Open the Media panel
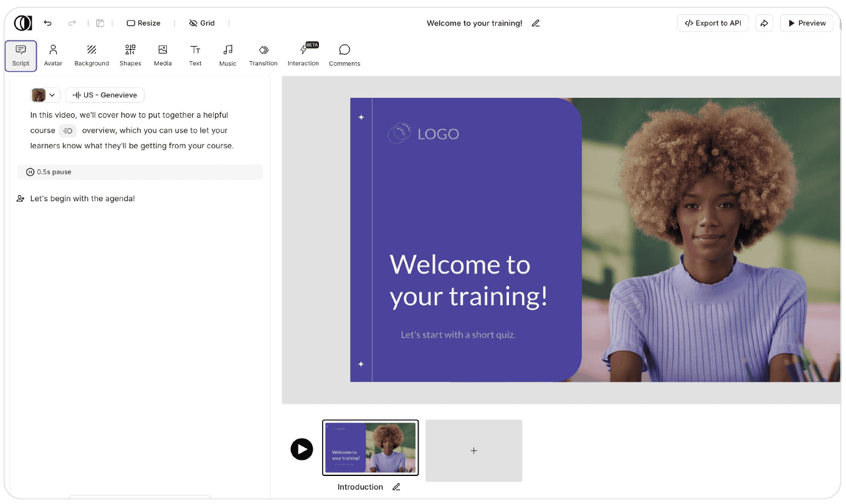846x504 pixels. (x=163, y=55)
